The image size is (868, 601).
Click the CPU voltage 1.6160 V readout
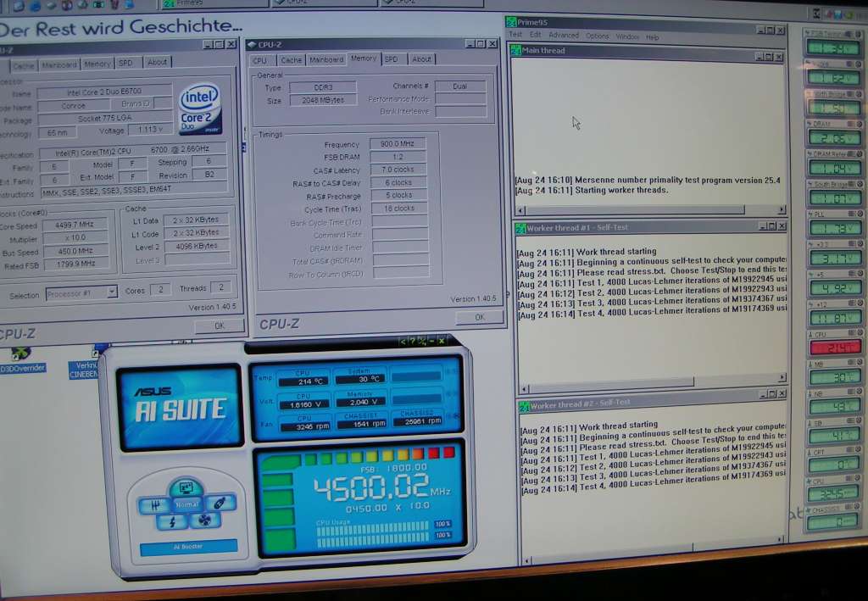click(303, 404)
